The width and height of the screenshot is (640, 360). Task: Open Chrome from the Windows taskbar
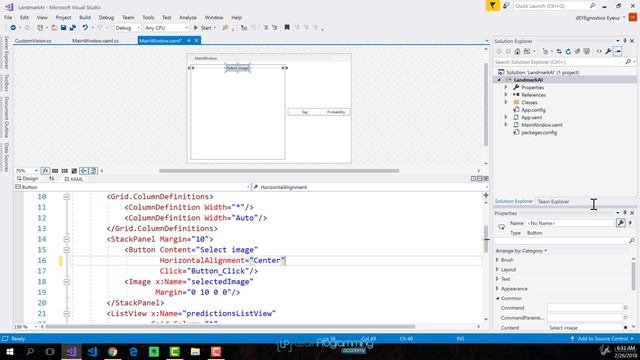(x=113, y=351)
